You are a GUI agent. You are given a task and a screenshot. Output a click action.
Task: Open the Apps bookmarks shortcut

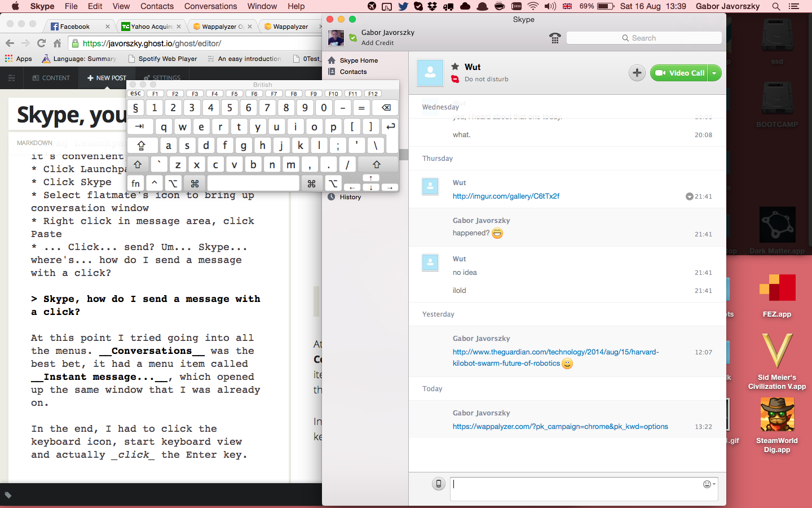[19, 59]
